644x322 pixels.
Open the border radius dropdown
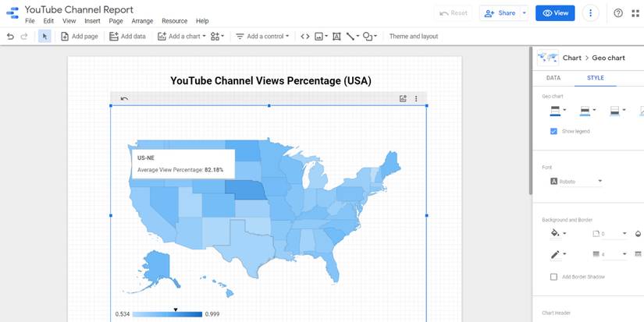point(610,234)
